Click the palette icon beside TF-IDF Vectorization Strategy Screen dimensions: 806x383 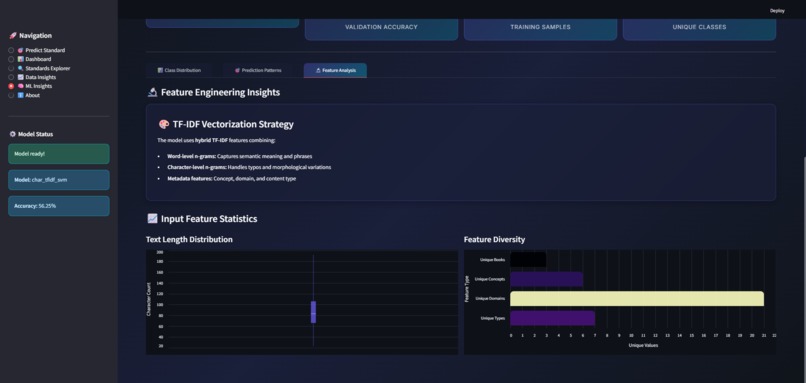163,124
